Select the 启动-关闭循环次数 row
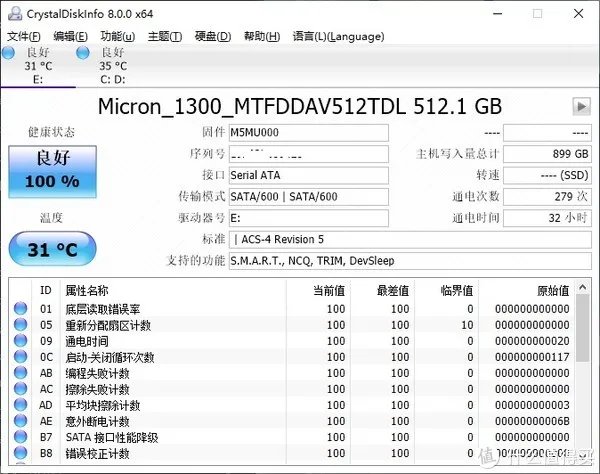 (292, 357)
